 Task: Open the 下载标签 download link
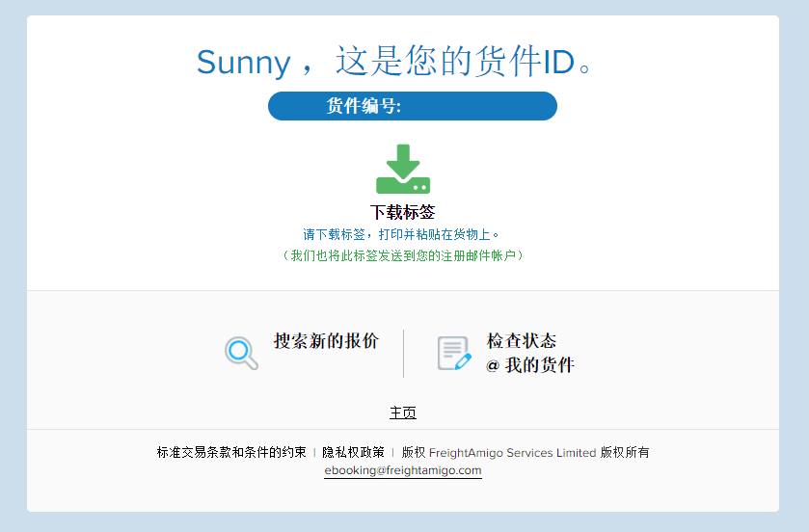(x=402, y=212)
